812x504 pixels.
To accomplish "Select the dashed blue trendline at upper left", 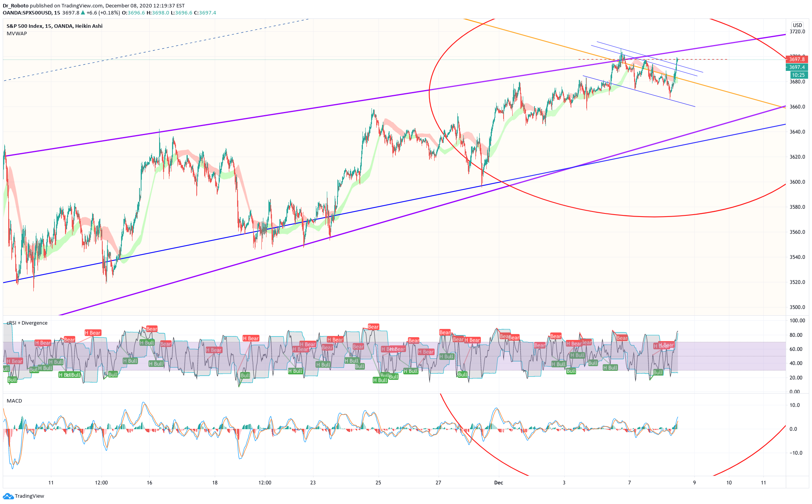I will point(157,50).
